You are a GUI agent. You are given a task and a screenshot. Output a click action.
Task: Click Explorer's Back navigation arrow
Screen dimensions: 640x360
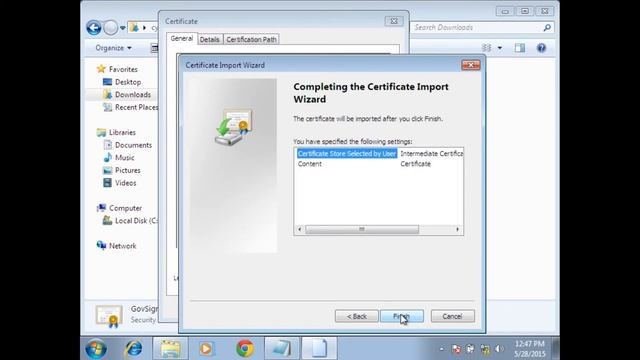(94, 28)
